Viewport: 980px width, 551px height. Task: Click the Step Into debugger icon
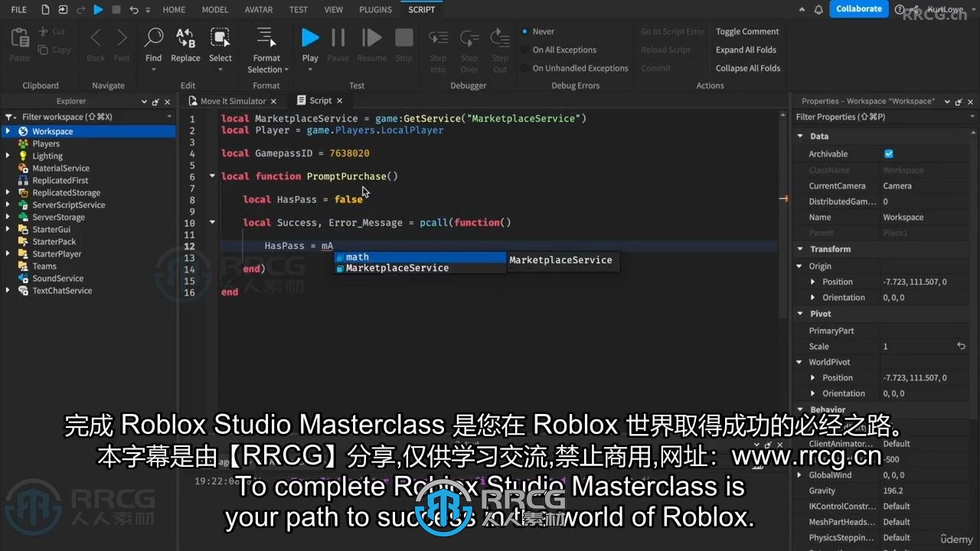(438, 38)
